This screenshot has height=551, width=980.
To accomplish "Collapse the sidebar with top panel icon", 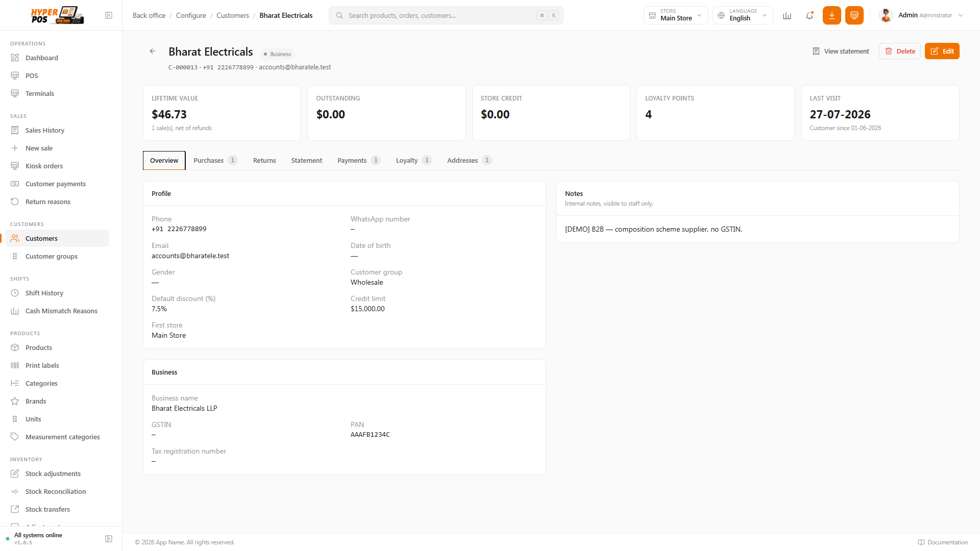I will 109,15.
